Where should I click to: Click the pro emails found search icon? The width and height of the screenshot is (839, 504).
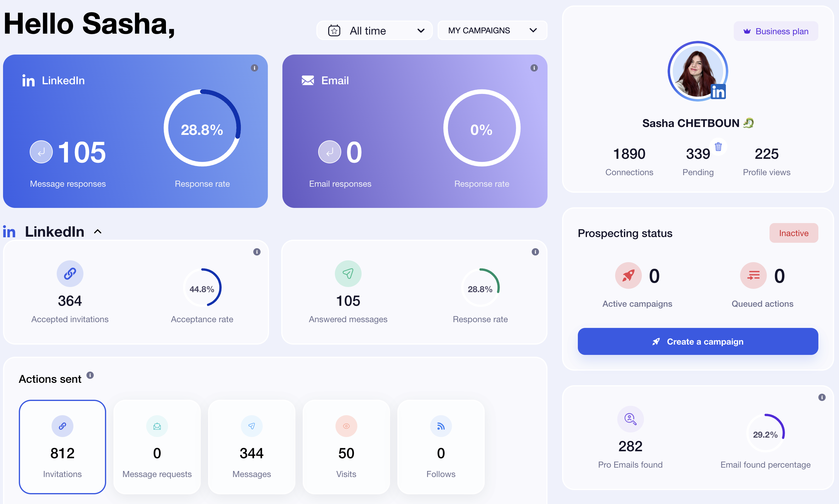coord(629,418)
